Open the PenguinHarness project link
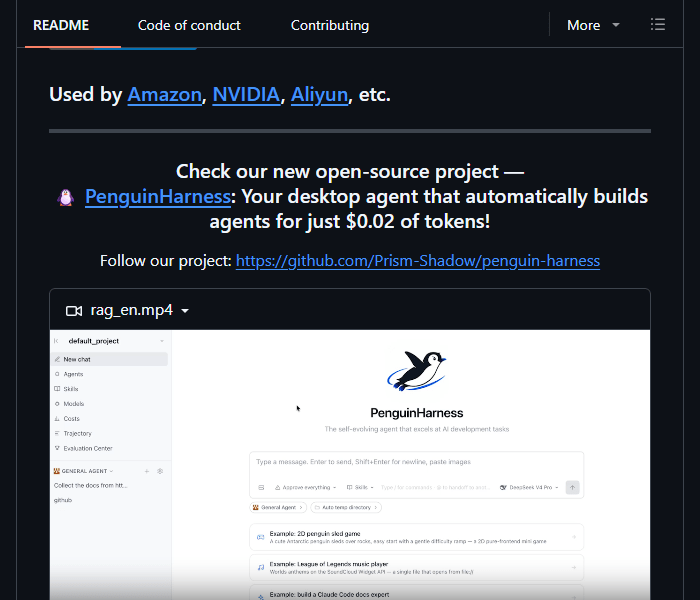Screen dimensions: 700x600 [158, 196]
